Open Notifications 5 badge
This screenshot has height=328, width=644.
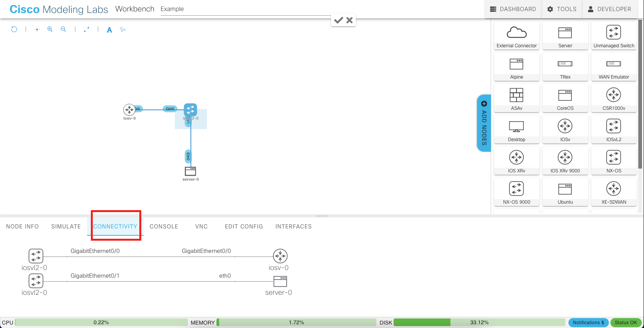coord(588,323)
